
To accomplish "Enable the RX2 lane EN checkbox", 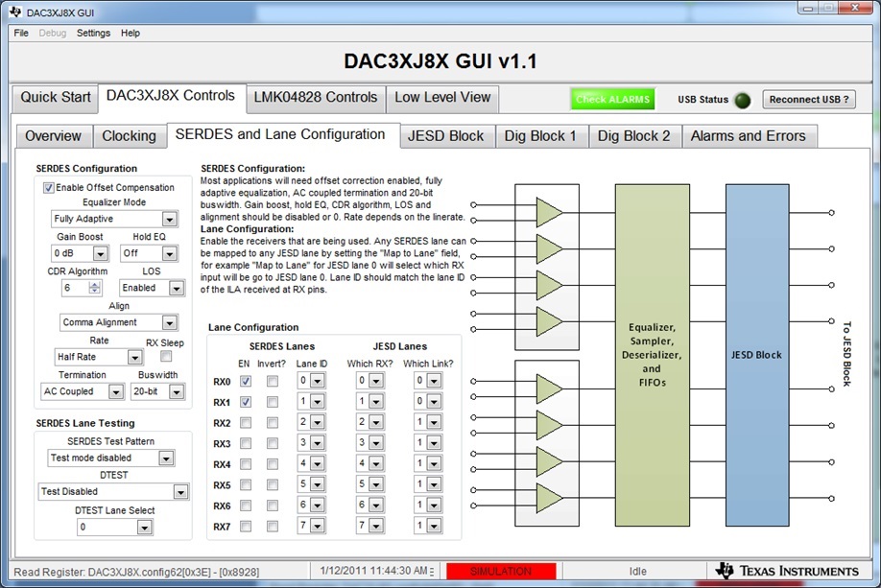I will coord(246,423).
